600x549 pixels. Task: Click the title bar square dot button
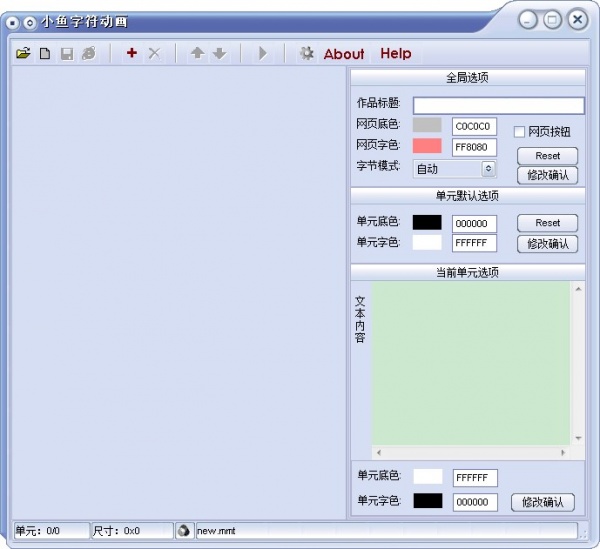tap(12, 23)
